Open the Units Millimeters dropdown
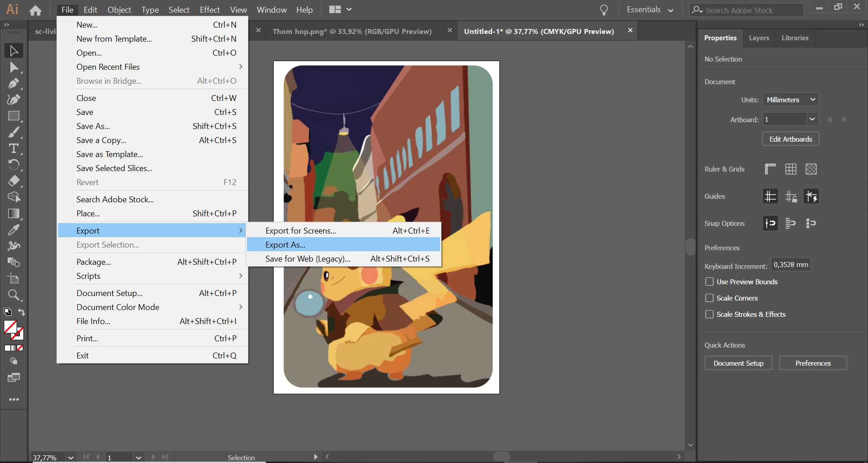 click(x=791, y=100)
